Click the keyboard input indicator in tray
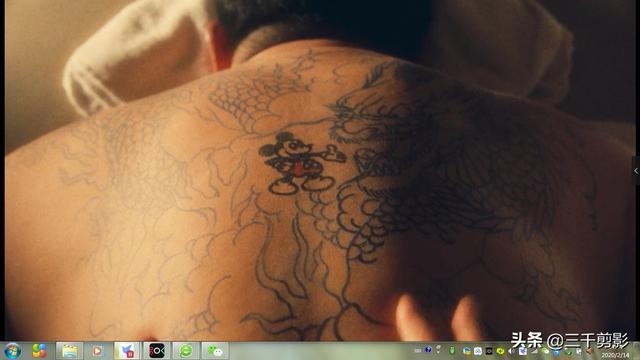Viewport: 640px width, 360px height. pyautogui.click(x=418, y=351)
